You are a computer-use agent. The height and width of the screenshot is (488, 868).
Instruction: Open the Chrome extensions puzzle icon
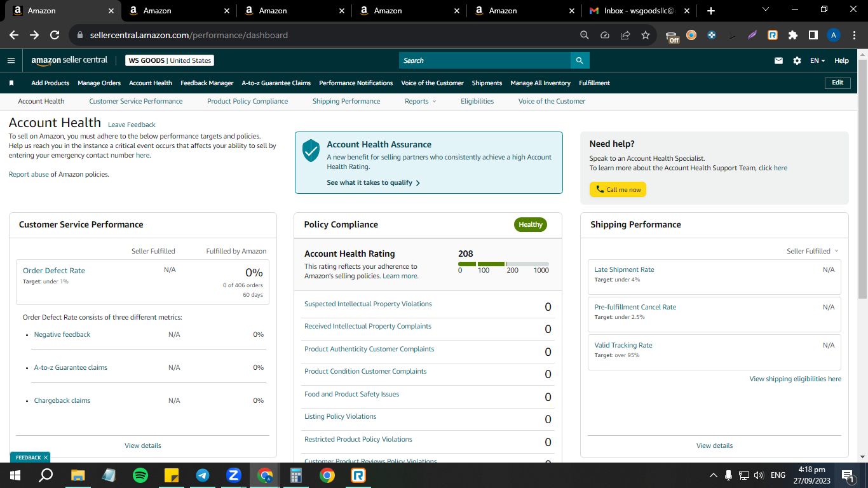pos(793,35)
